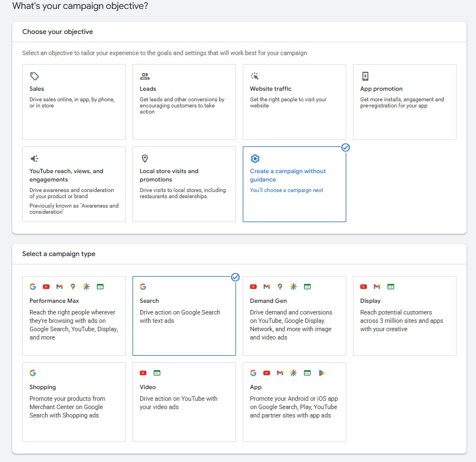This screenshot has height=462, width=476.
Task: Choose the Video campaign type title
Action: click(148, 387)
